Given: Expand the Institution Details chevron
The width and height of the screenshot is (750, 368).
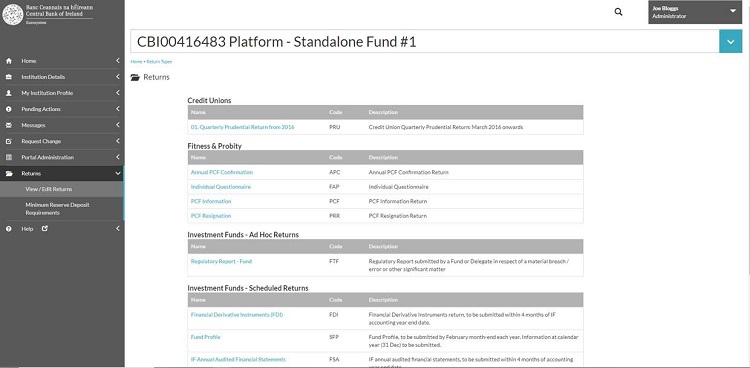Looking at the screenshot, I should (x=118, y=77).
